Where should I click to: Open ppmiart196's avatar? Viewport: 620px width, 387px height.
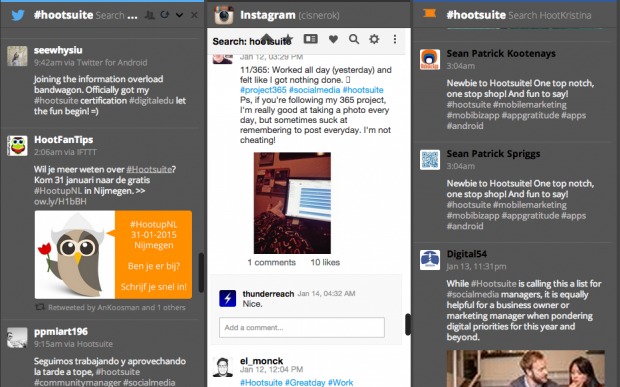pyautogui.click(x=17, y=337)
